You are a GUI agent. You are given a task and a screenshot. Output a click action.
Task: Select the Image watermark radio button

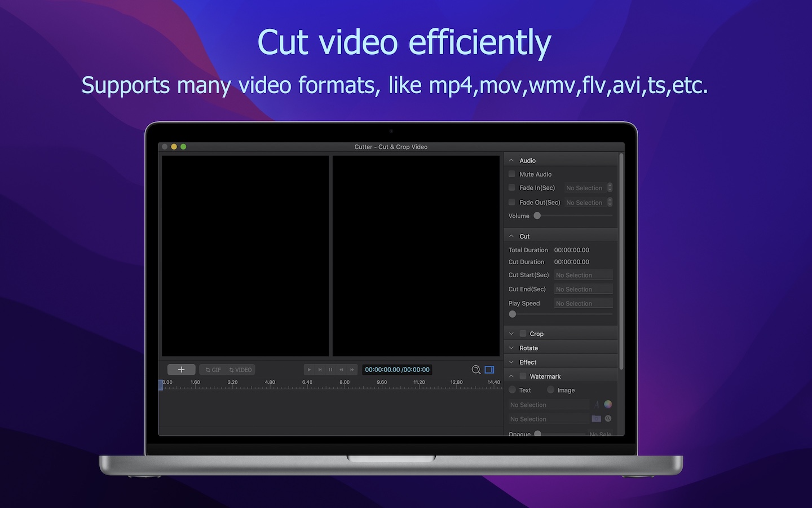point(550,390)
